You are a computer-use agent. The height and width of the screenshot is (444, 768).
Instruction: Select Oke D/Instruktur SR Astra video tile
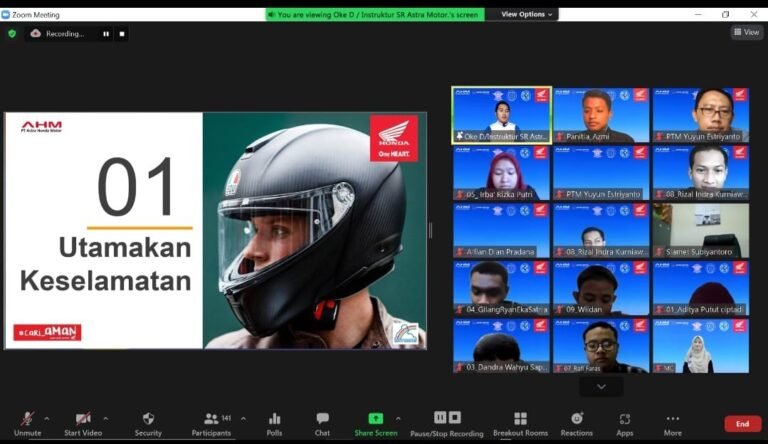coord(502,115)
